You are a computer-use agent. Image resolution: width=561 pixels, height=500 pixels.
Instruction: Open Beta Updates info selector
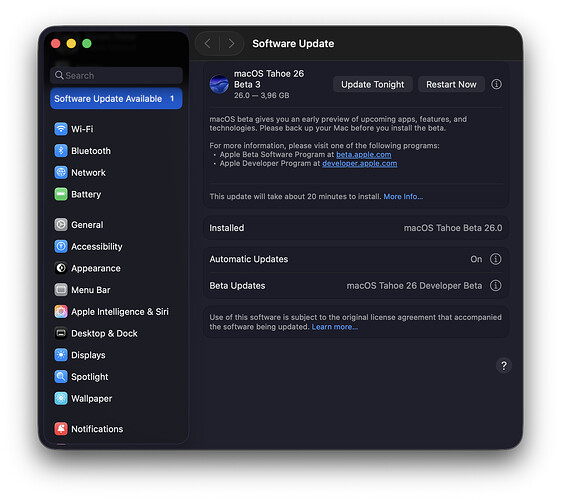[x=496, y=285]
